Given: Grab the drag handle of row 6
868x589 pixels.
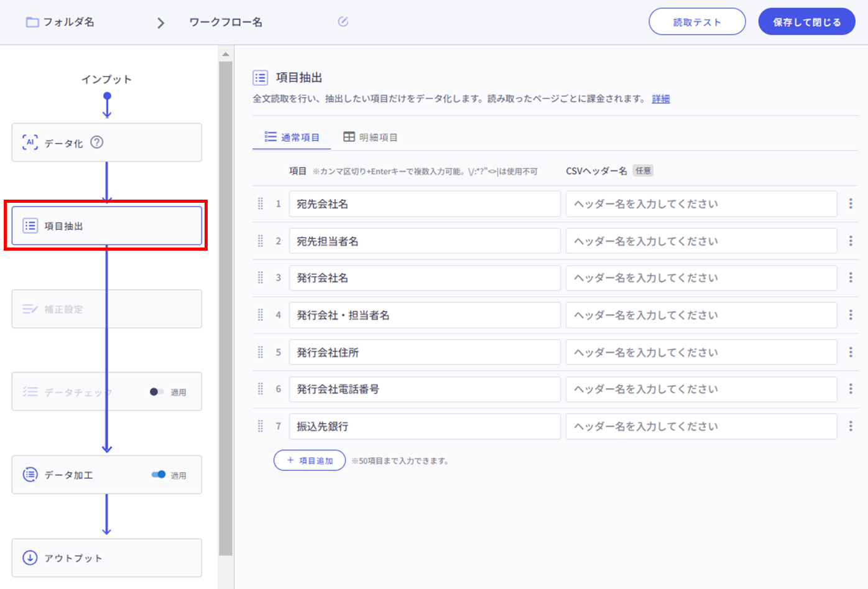Looking at the screenshot, I should coord(261,389).
